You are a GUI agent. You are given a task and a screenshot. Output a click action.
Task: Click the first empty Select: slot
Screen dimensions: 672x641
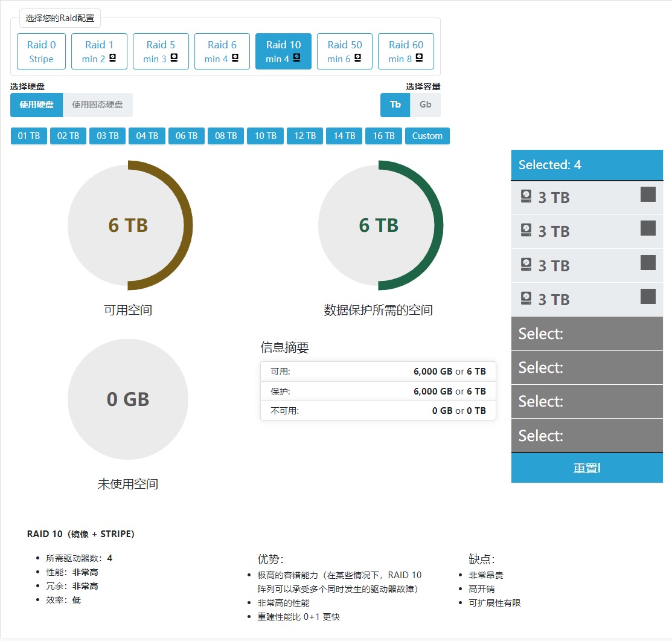[587, 333]
